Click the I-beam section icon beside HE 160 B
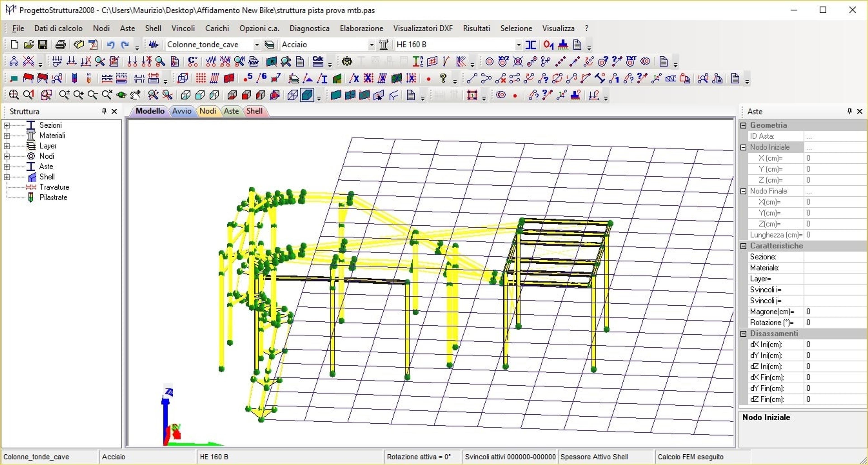868x465 pixels. pos(530,45)
